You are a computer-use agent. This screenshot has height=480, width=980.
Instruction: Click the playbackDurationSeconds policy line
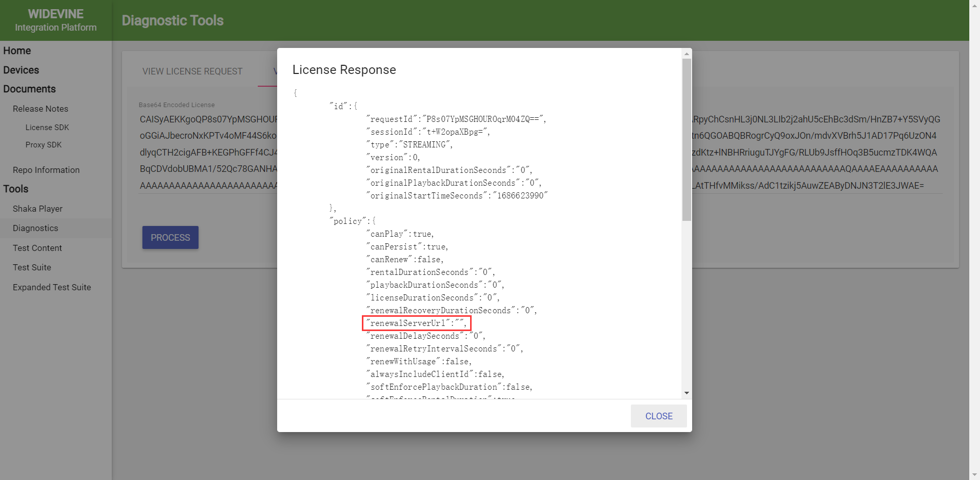click(435, 285)
